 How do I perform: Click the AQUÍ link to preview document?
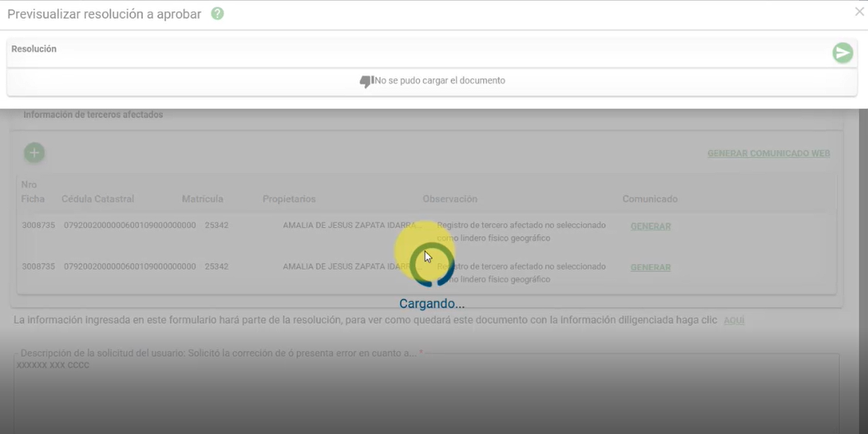point(734,321)
